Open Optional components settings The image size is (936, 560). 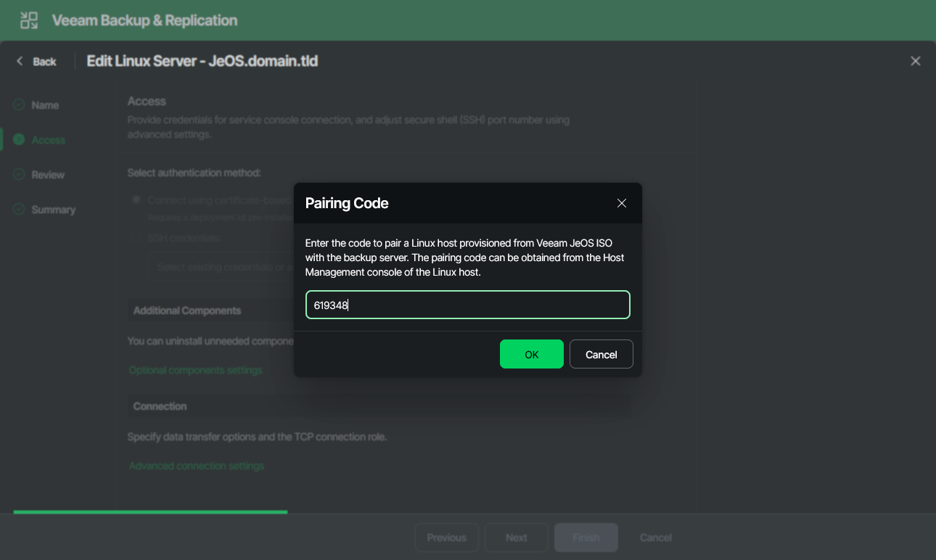pos(195,370)
